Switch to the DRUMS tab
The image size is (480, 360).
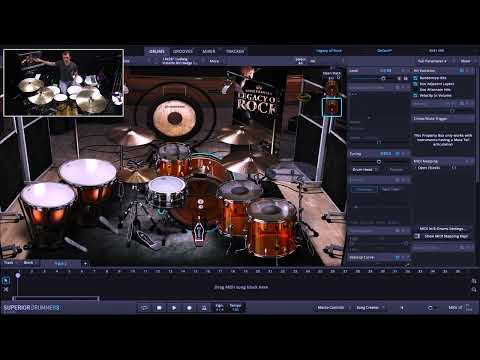157,51
